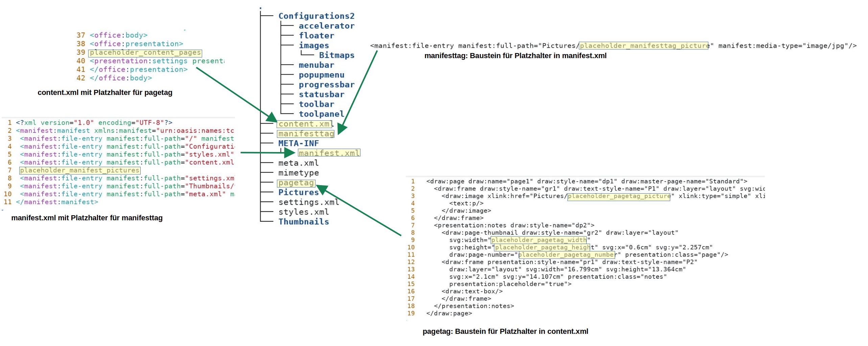Image resolution: width=868 pixels, height=346 pixels.
Task: Open the accelerator folder in the tree
Action: (326, 26)
